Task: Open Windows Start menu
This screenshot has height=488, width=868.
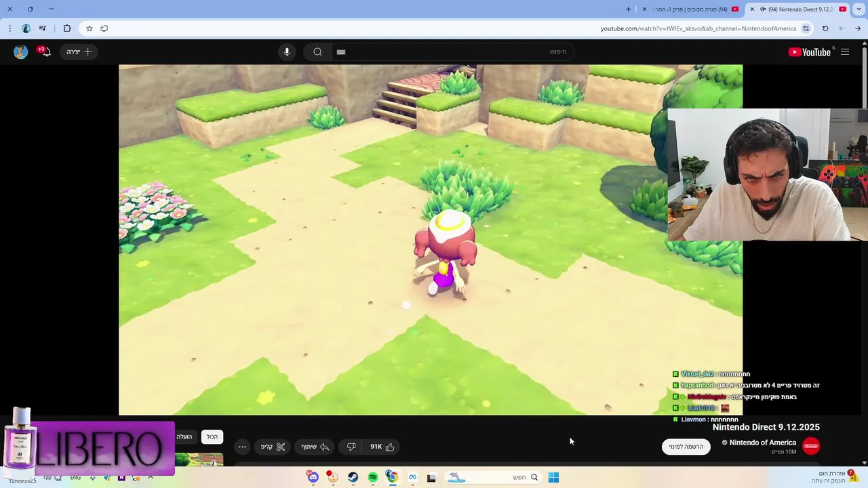Action: [553, 478]
